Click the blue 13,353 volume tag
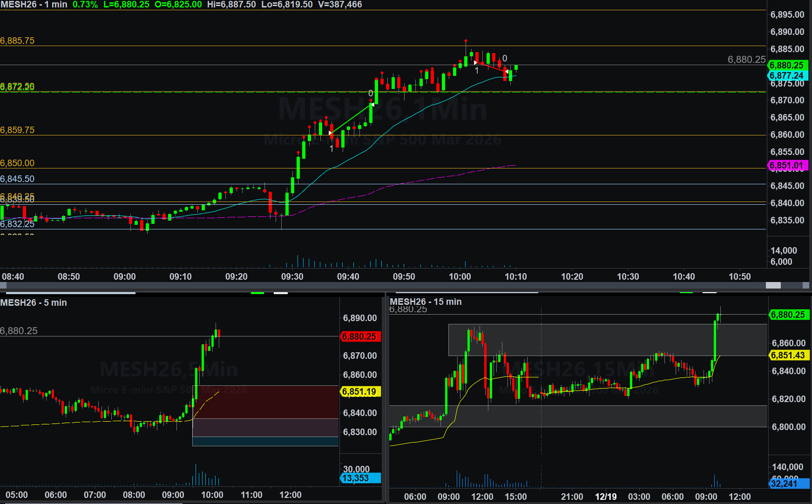This screenshot has height=504, width=812. 359,478
